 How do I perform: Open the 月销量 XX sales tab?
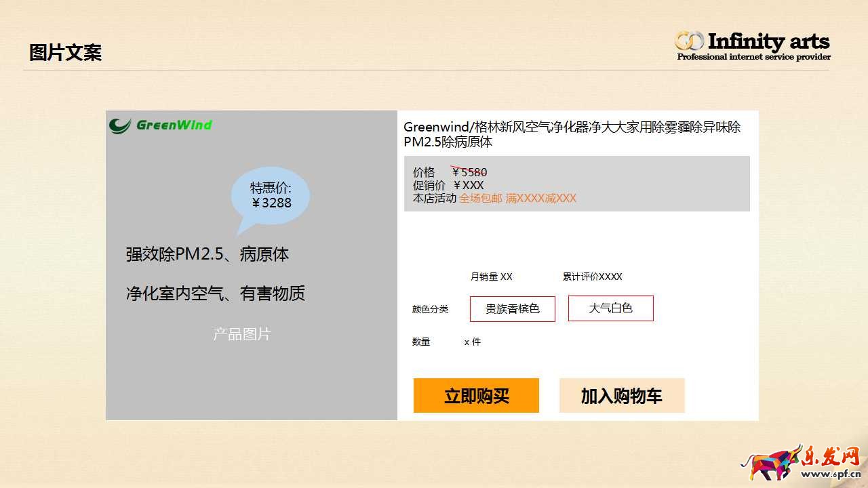pyautogui.click(x=491, y=277)
